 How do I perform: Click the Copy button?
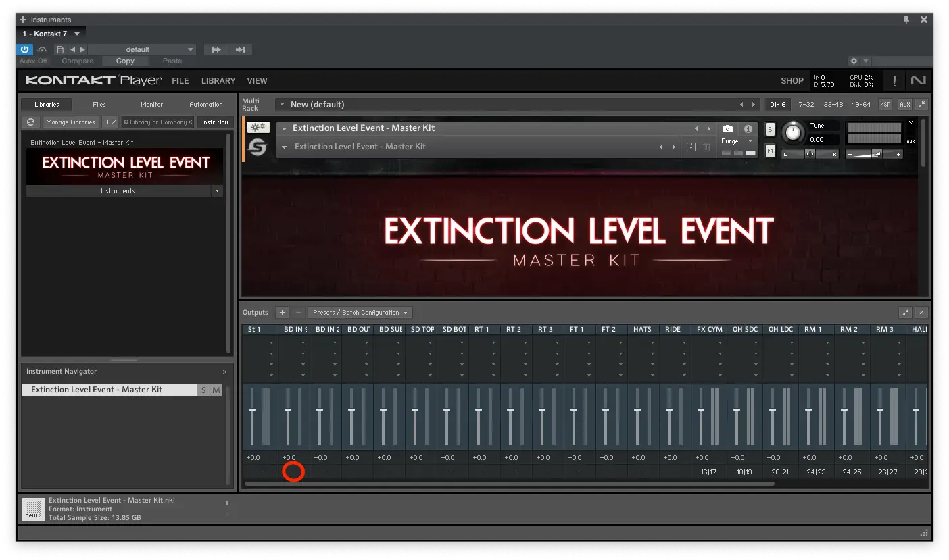pos(125,61)
